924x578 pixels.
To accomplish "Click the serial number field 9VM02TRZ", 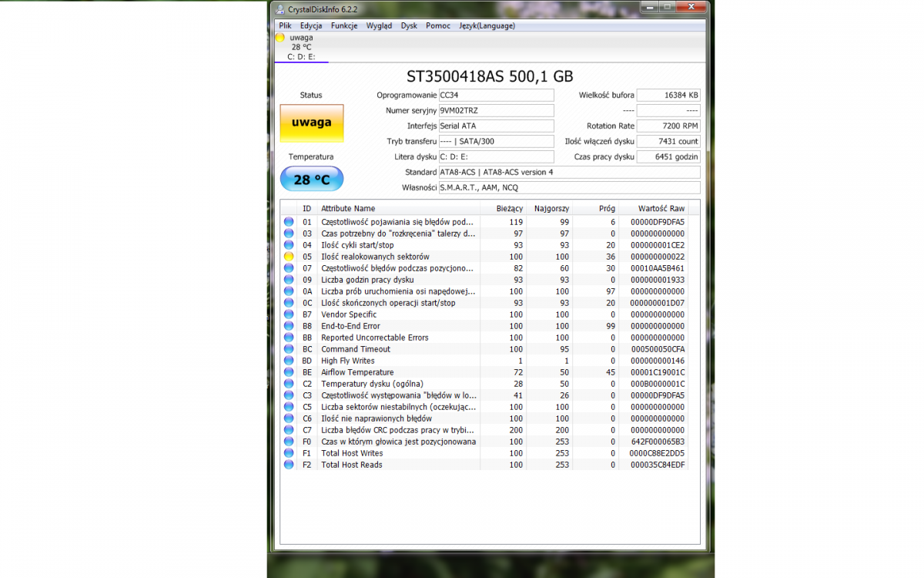I will pos(496,110).
